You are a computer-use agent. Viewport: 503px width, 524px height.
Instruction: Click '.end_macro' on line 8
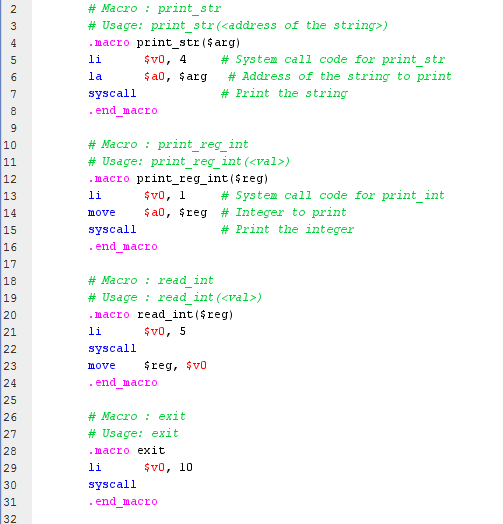click(x=123, y=111)
